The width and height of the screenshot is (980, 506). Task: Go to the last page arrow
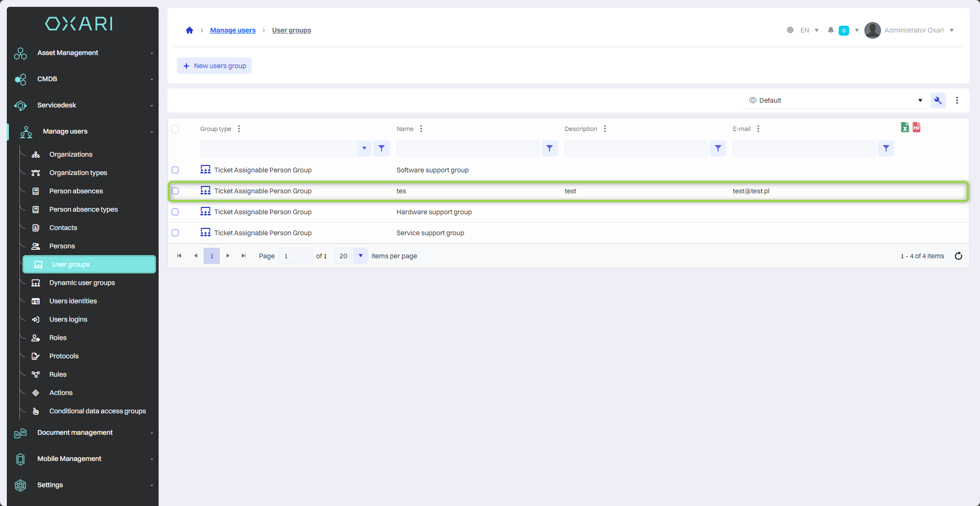(x=243, y=256)
